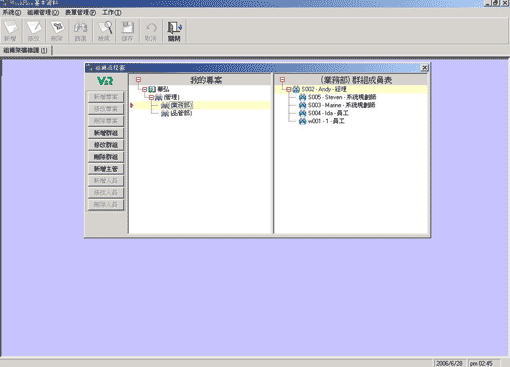Click the 儲存 floppy disk save icon
Image resolution: width=510 pixels, height=367 pixels.
(x=127, y=31)
